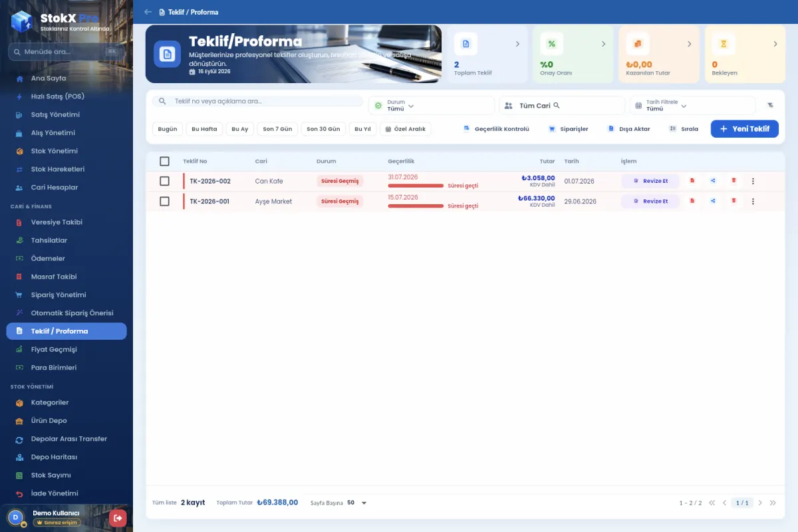The width and height of the screenshot is (798, 532).
Task: Open the PDF icon for TK-2026-001
Action: click(x=692, y=201)
